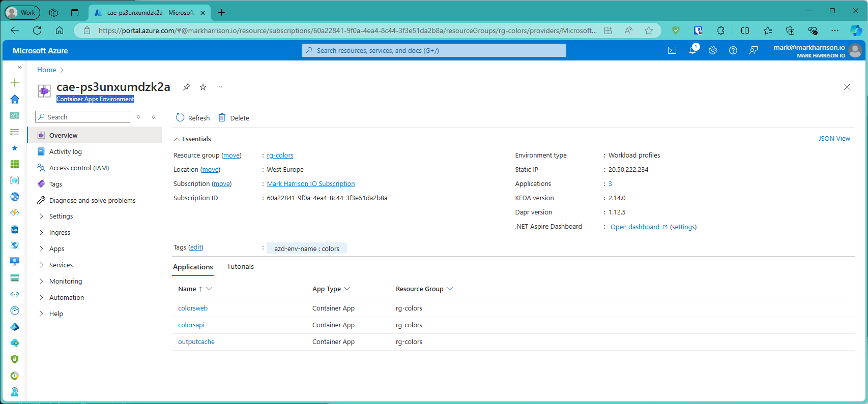Select Activity log in the sidebar
The width and height of the screenshot is (868, 404).
coord(65,152)
